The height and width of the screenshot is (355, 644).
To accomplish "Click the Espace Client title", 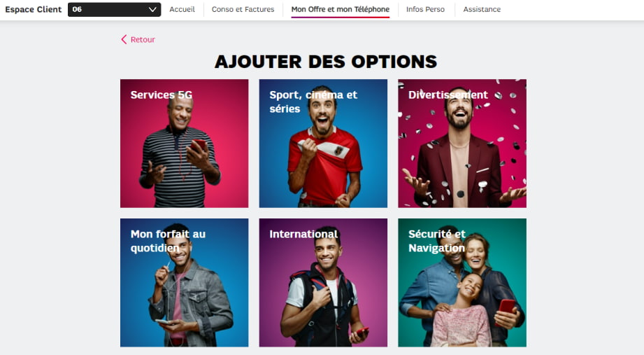I will (x=34, y=9).
